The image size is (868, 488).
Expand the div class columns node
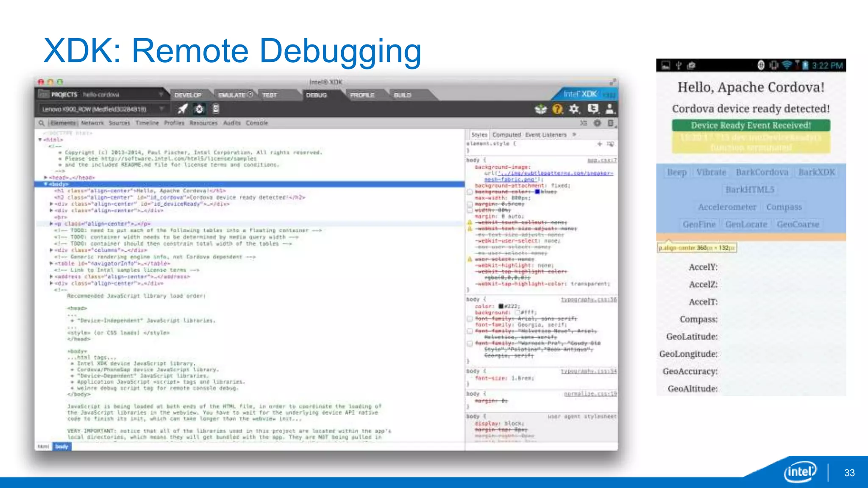[x=51, y=250]
